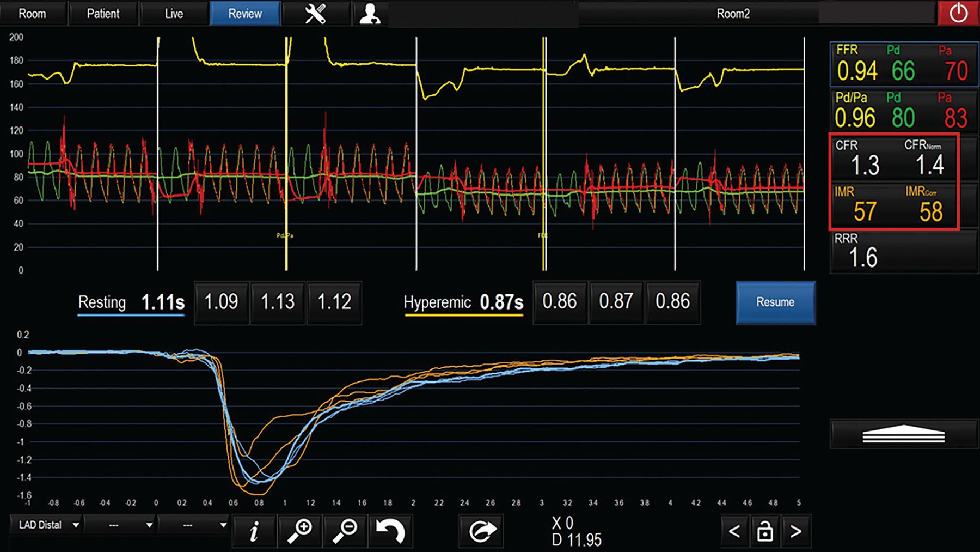The width and height of the screenshot is (980, 552).
Task: Go to next with right chevron
Action: point(795,531)
